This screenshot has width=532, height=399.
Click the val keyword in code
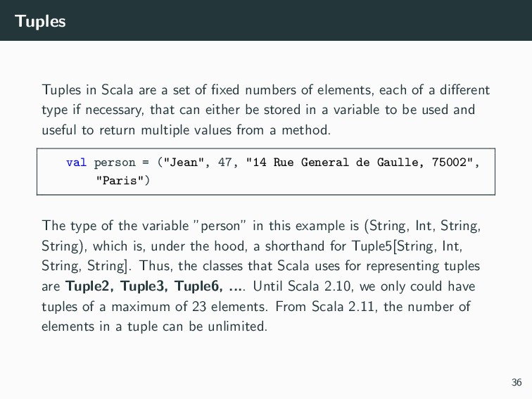tap(76, 163)
